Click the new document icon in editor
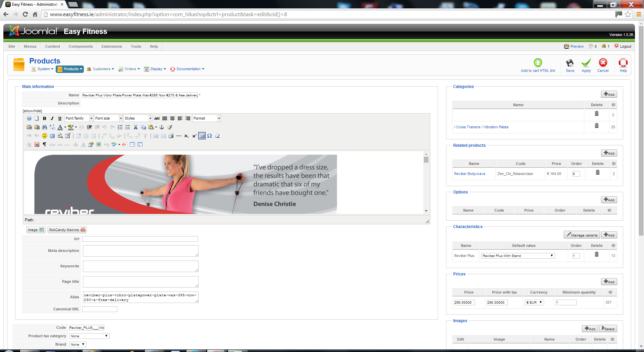Screen dimensions: 644x352 pos(37,118)
